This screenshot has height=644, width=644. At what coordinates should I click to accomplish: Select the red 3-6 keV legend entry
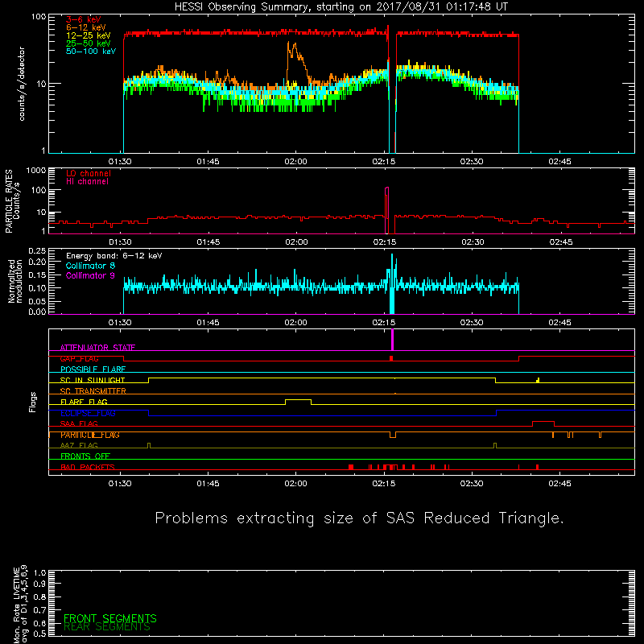(83, 19)
